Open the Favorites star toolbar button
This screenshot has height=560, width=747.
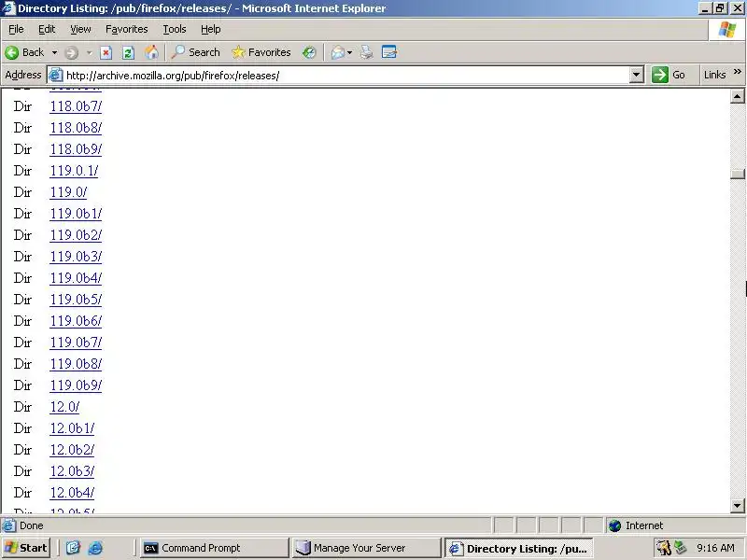pos(261,52)
